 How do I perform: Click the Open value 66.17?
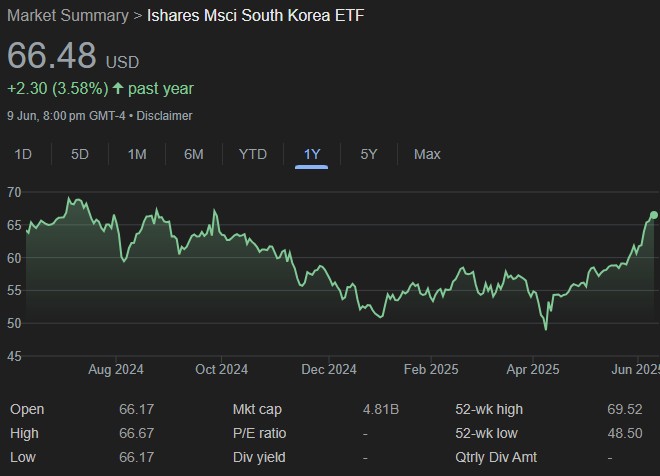pyautogui.click(x=136, y=409)
